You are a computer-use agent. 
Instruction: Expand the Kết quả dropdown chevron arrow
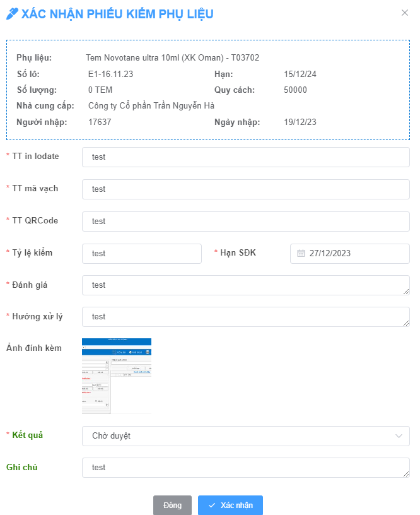coord(399,435)
